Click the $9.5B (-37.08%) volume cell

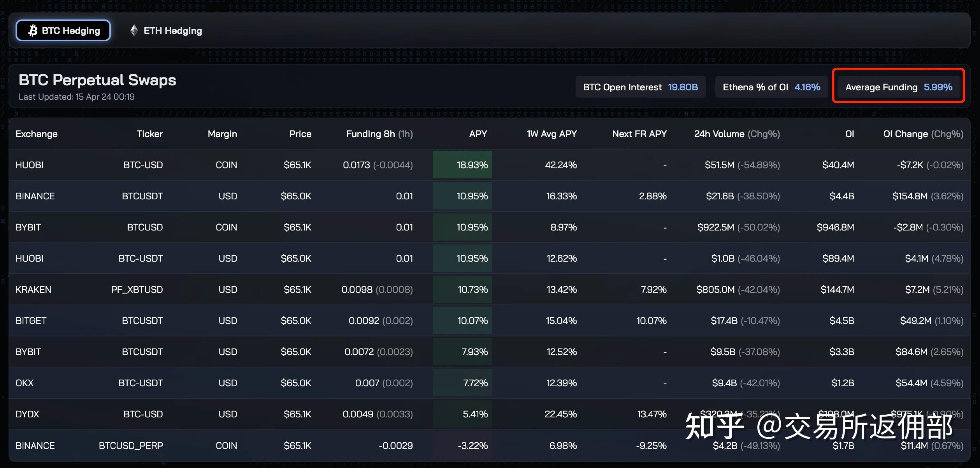pyautogui.click(x=745, y=352)
